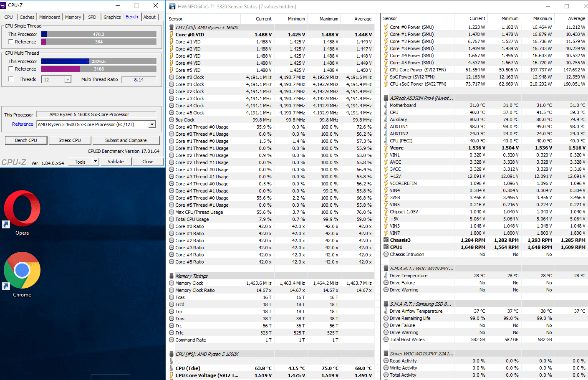The height and width of the screenshot is (380, 588).
Task: Click the voltage icon beside Vcore
Action: (386, 148)
